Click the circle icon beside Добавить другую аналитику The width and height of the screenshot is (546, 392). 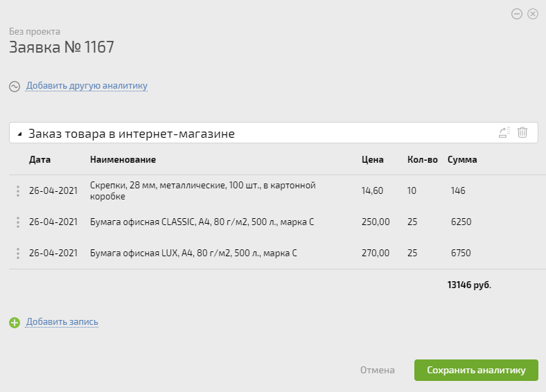[15, 87]
